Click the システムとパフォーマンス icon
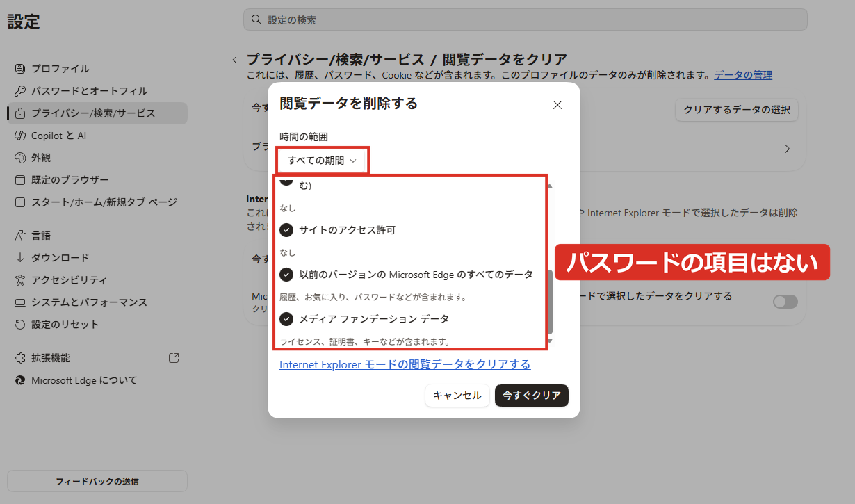 point(19,302)
